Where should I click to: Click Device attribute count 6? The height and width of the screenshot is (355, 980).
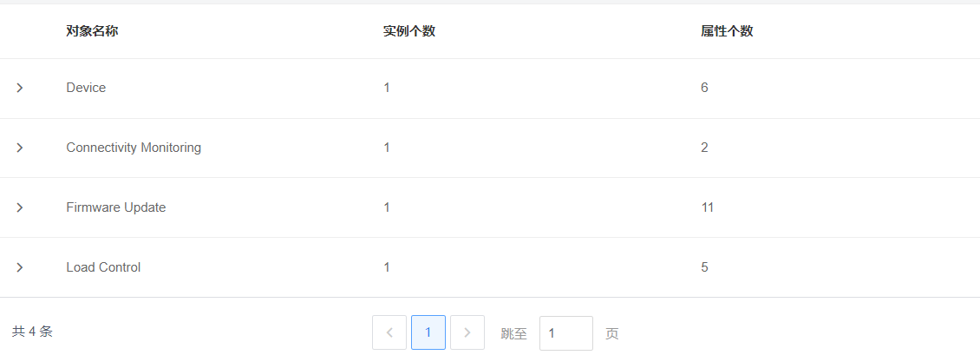(704, 88)
